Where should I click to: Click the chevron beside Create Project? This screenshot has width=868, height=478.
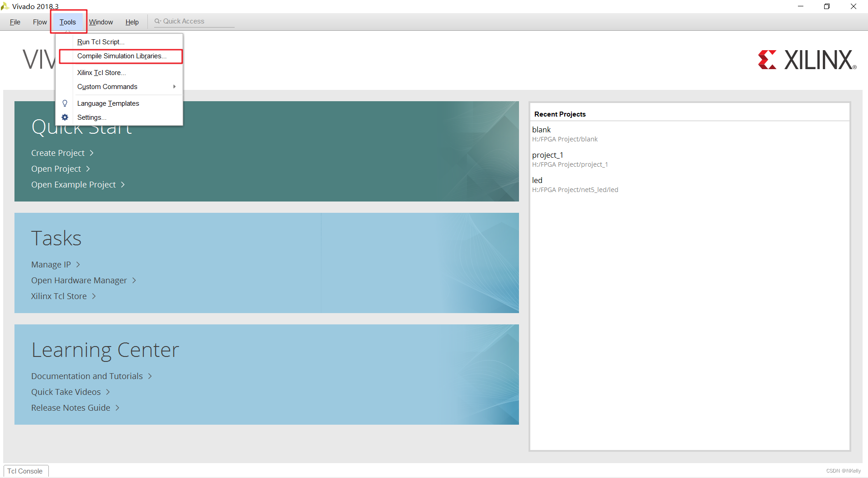tap(92, 153)
